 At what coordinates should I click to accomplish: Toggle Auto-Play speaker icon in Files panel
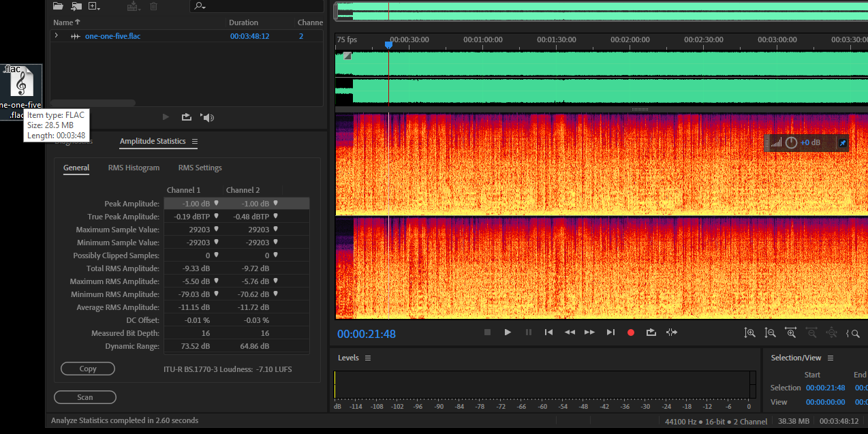(x=208, y=117)
